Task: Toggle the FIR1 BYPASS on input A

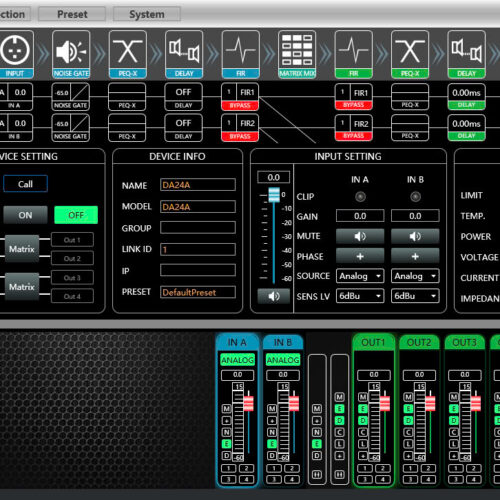Action: pos(240,106)
